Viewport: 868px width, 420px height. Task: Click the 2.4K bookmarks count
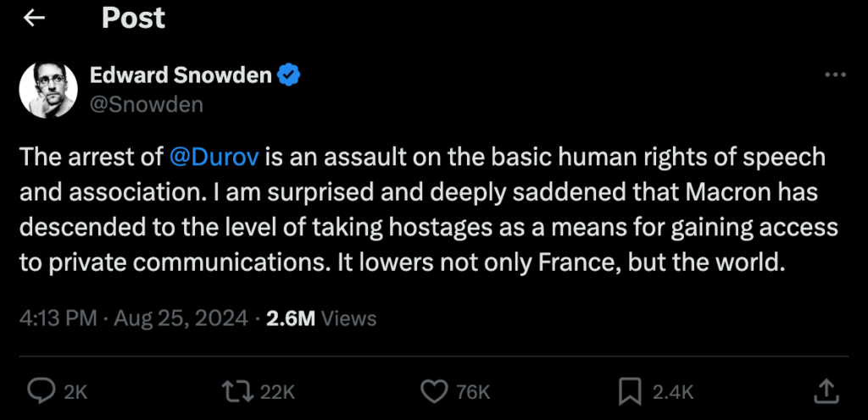pos(673,391)
